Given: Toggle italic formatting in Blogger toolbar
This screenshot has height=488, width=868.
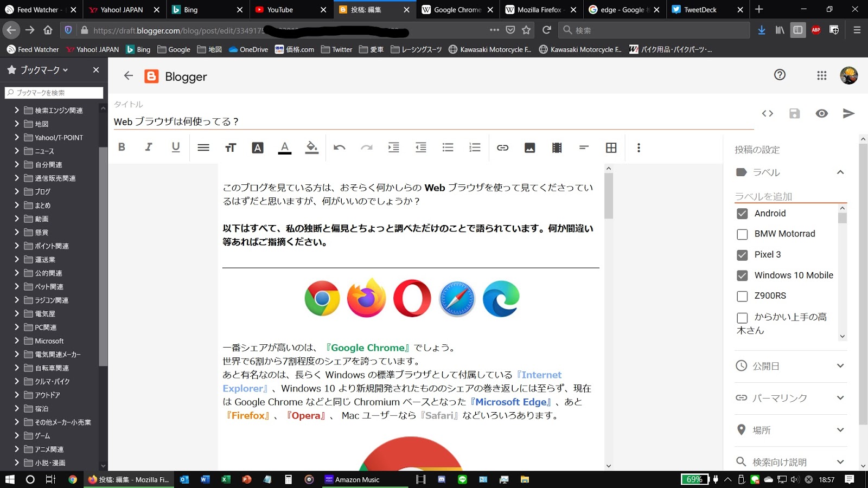Looking at the screenshot, I should 149,147.
